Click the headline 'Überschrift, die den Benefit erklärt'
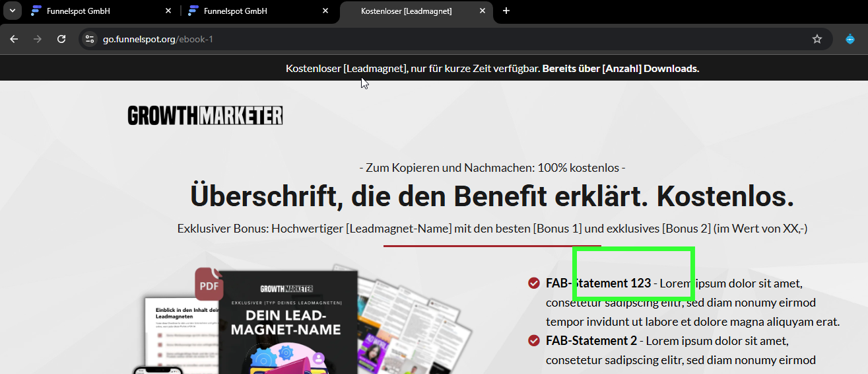This screenshot has height=374, width=868. [492, 196]
